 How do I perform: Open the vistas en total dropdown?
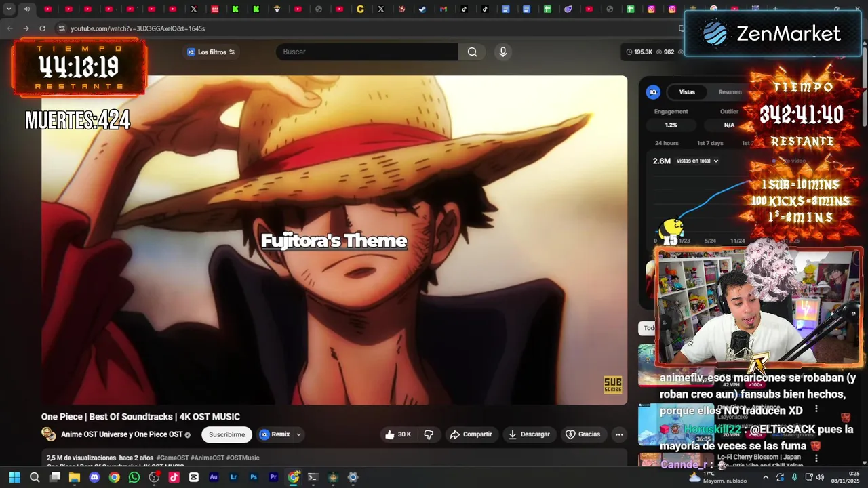pyautogui.click(x=698, y=161)
